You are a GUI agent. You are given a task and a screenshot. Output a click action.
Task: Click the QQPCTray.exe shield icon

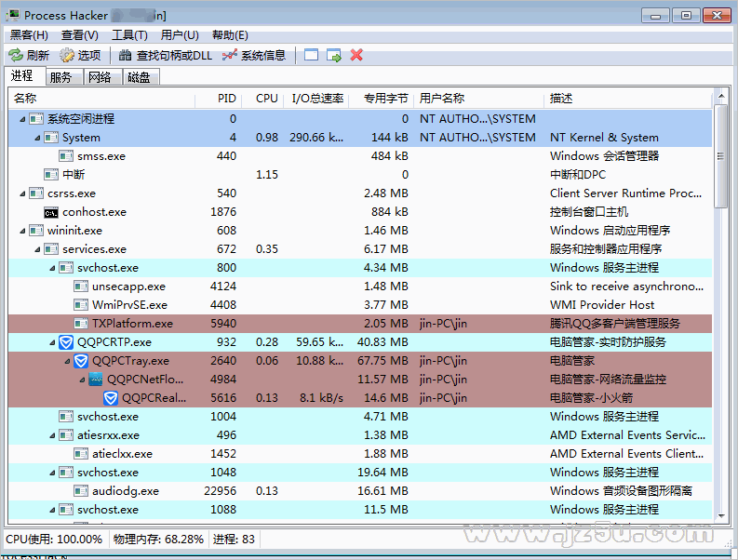(x=81, y=361)
